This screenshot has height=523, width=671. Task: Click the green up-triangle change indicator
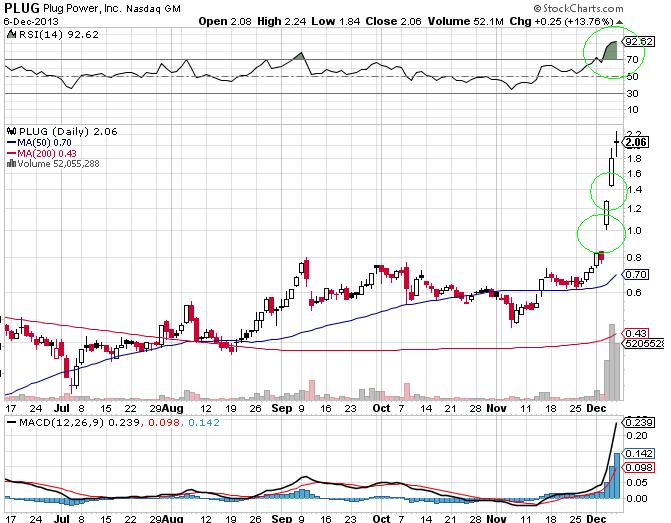[x=619, y=22]
